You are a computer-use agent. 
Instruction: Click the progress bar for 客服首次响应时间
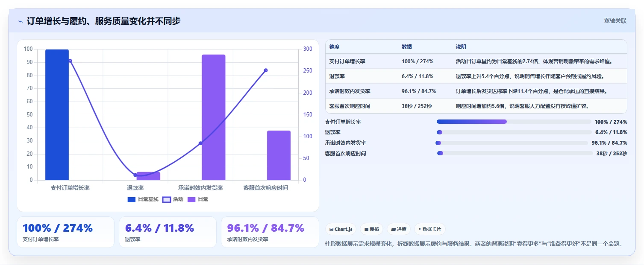point(515,153)
